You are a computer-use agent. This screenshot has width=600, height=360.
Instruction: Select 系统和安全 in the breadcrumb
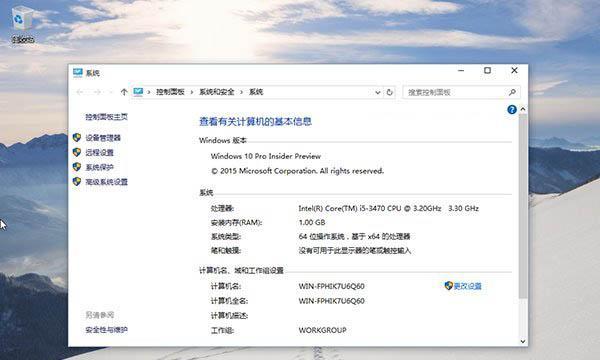click(x=217, y=92)
